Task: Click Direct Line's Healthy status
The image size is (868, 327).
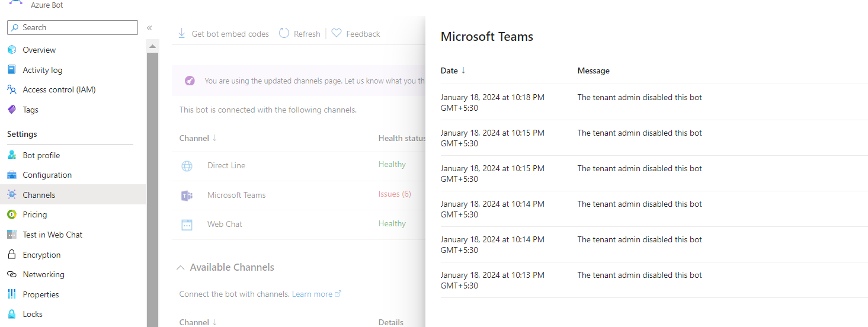Action: click(392, 164)
